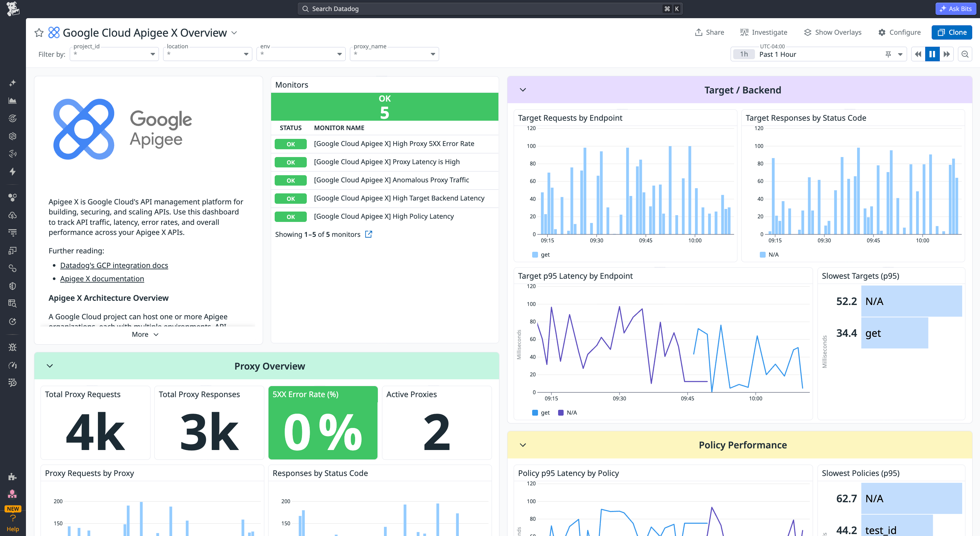The image size is (980, 536).
Task: Open the Datadog home logo
Action: (x=13, y=8)
